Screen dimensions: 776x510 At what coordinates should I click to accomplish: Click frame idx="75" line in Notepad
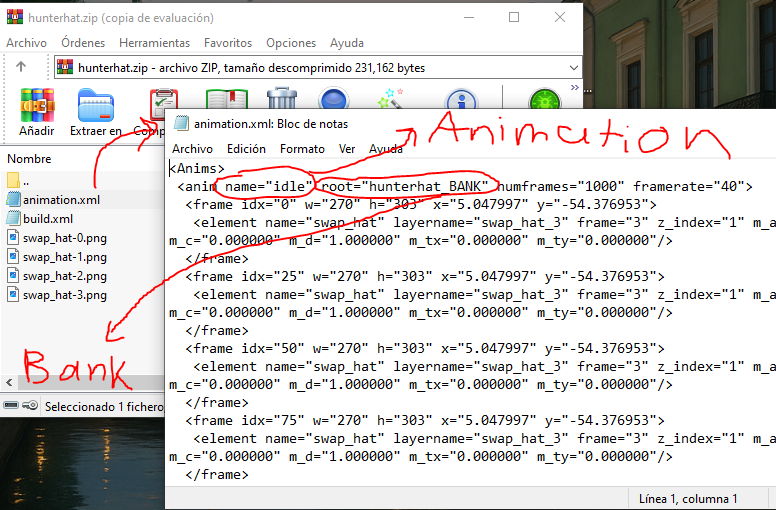pos(425,420)
